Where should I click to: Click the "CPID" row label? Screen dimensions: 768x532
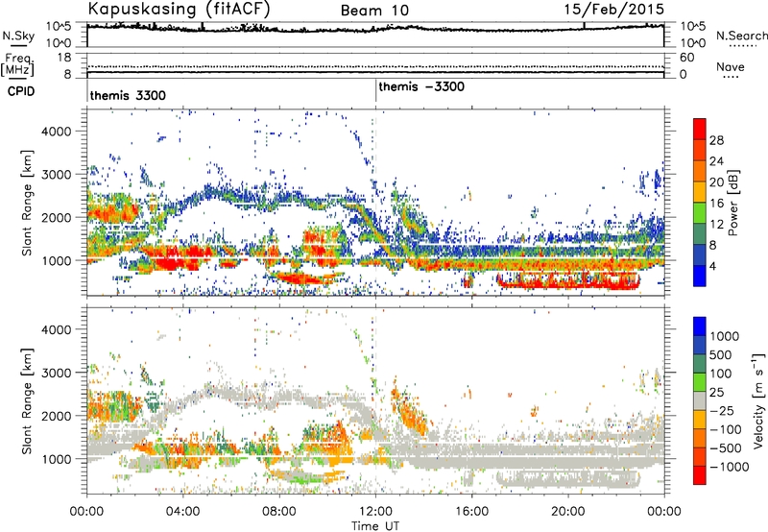tap(21, 91)
